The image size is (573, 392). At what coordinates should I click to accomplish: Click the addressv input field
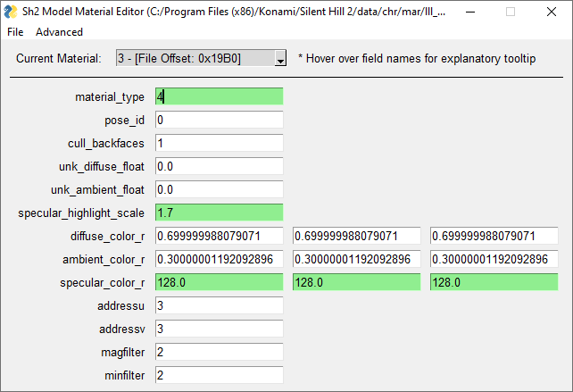[x=219, y=329]
